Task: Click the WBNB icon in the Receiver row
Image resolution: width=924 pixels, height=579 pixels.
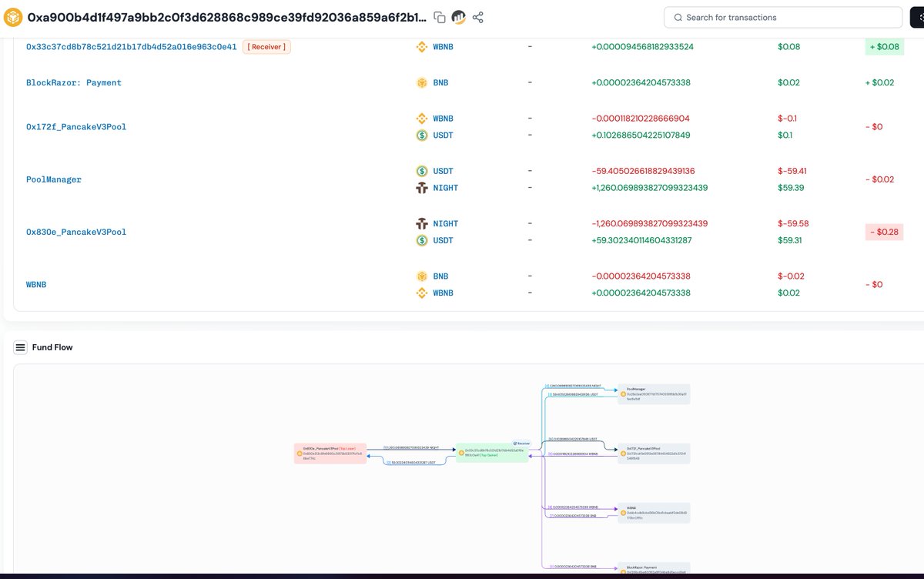Action: (x=422, y=47)
